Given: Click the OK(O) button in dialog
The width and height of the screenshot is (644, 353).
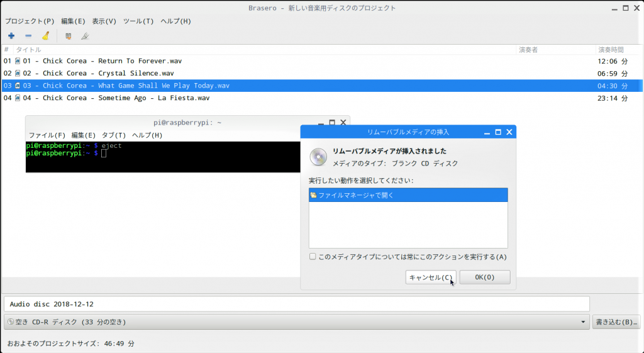Looking at the screenshot, I should 485,277.
